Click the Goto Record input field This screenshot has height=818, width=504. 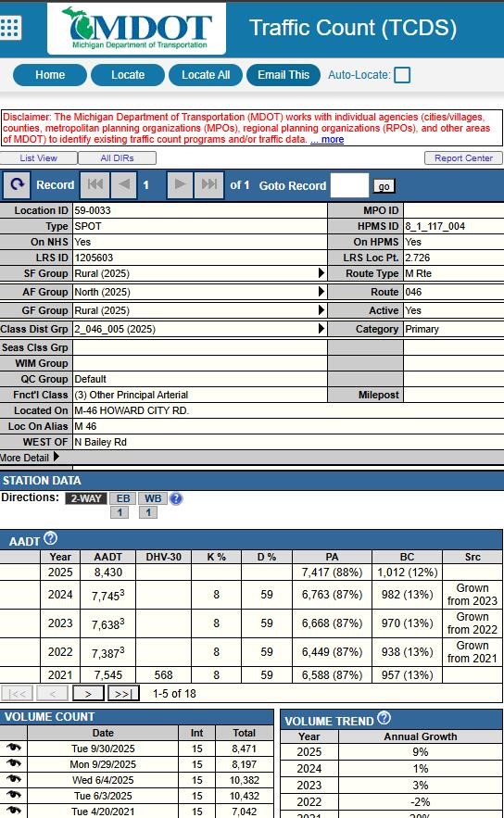pyautogui.click(x=350, y=185)
